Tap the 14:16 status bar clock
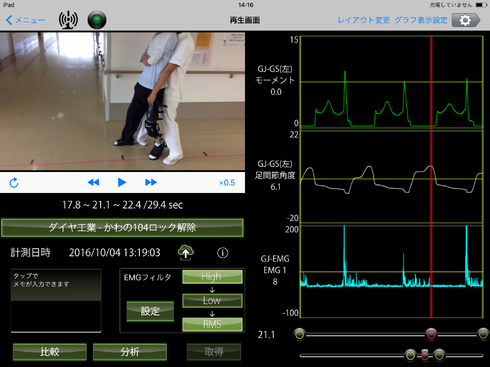Image resolution: width=490 pixels, height=367 pixels. 246,5
